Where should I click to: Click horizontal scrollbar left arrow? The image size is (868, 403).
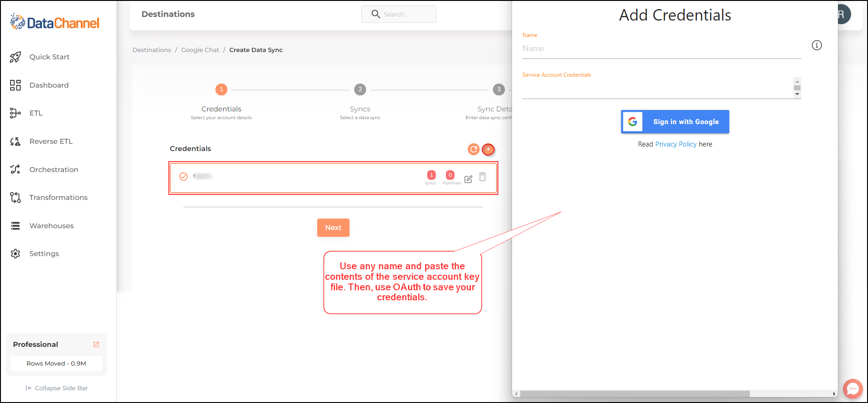click(x=516, y=394)
